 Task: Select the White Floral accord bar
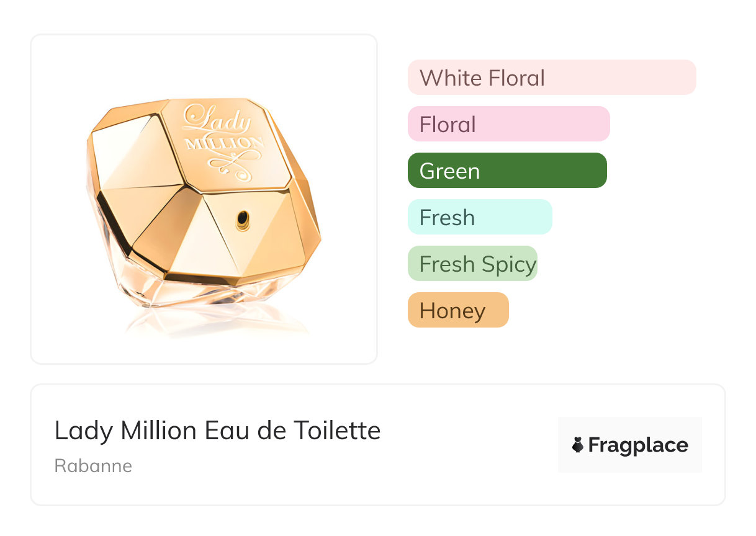551,78
